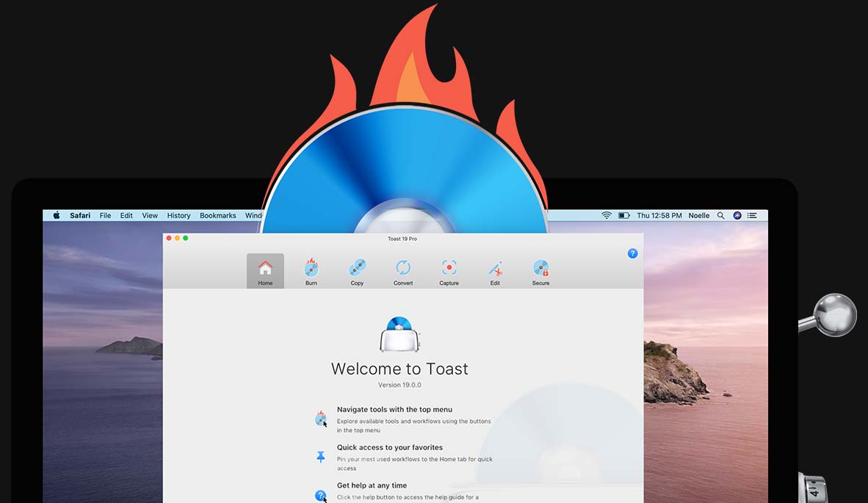Open the Edit menu in menu bar
868x503 pixels.
126,215
